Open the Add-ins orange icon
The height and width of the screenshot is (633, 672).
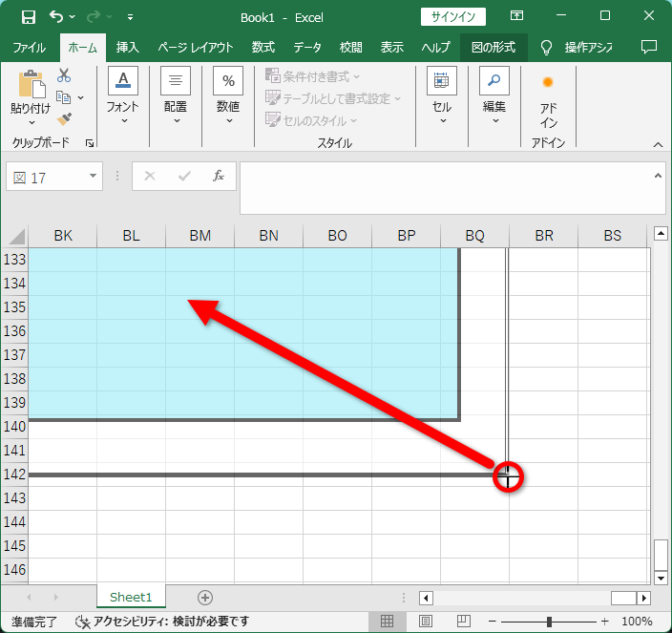point(548,82)
